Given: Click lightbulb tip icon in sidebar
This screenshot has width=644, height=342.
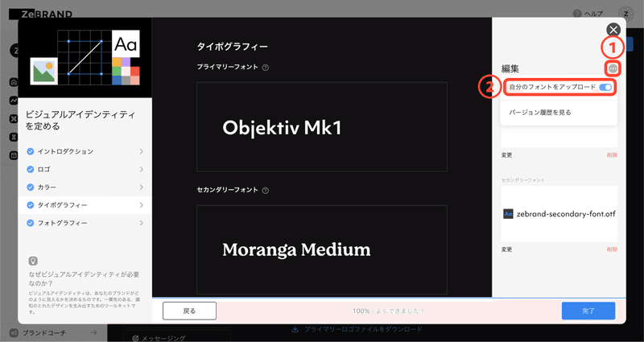Looking at the screenshot, I should click(x=33, y=261).
